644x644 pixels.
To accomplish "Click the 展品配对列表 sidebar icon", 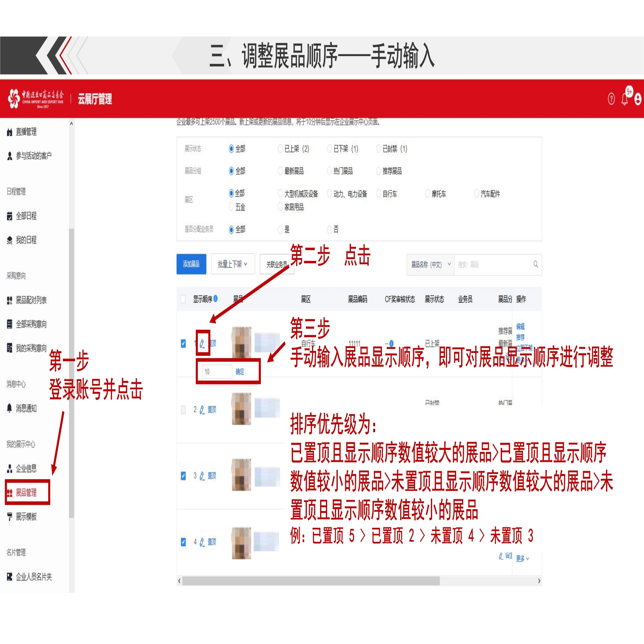I will coord(10,300).
